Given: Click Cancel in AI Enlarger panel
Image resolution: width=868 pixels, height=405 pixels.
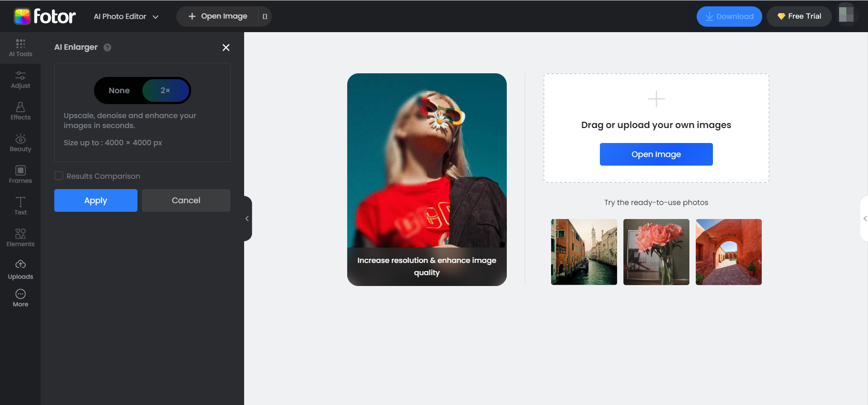Looking at the screenshot, I should coord(186,200).
